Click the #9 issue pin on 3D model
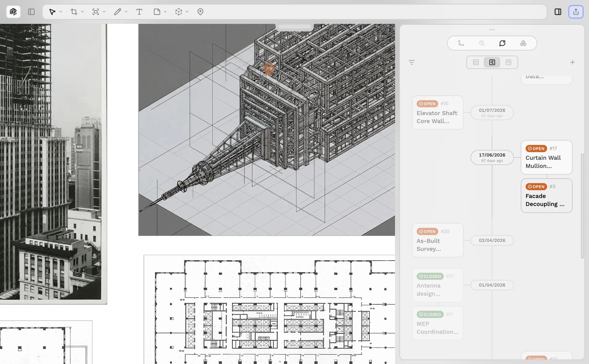Image resolution: width=589 pixels, height=364 pixels. (269, 69)
